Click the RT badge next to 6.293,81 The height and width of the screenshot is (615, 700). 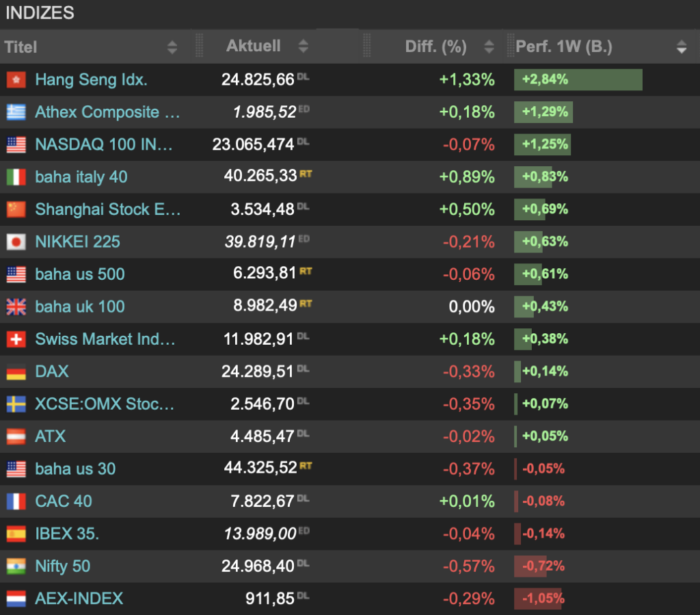(306, 271)
